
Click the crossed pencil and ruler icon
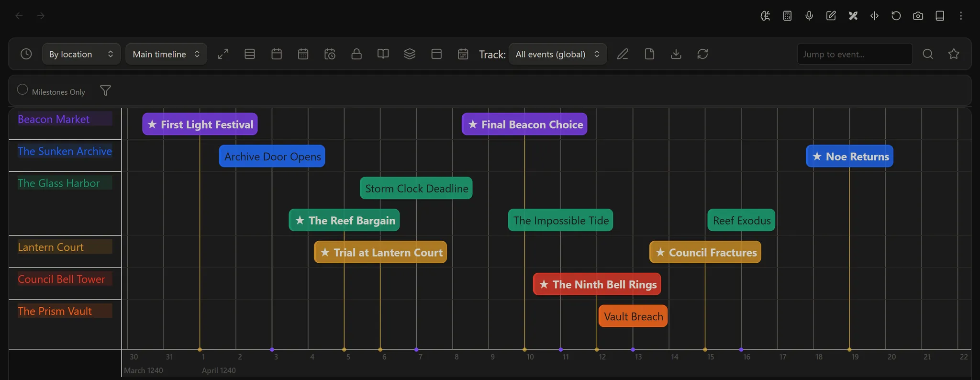tap(853, 16)
